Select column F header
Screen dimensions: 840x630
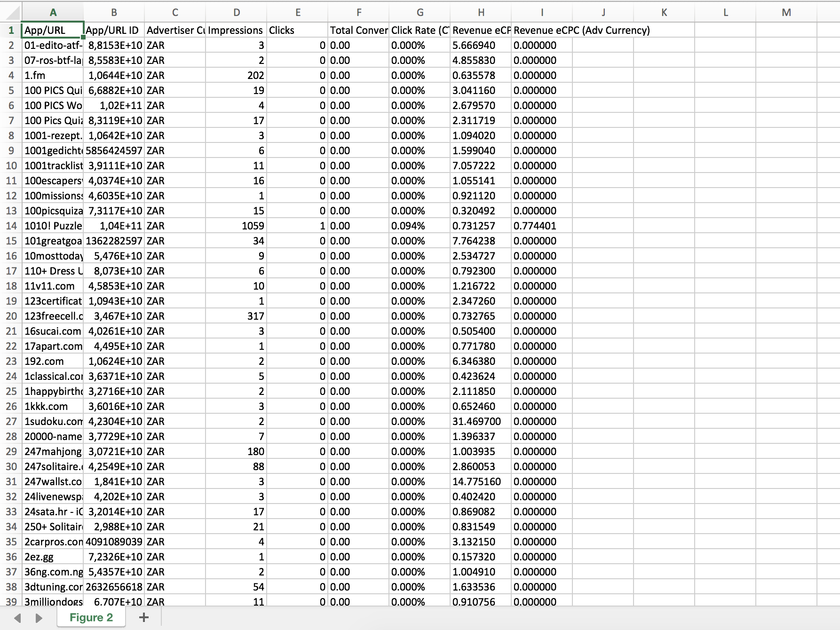(359, 13)
